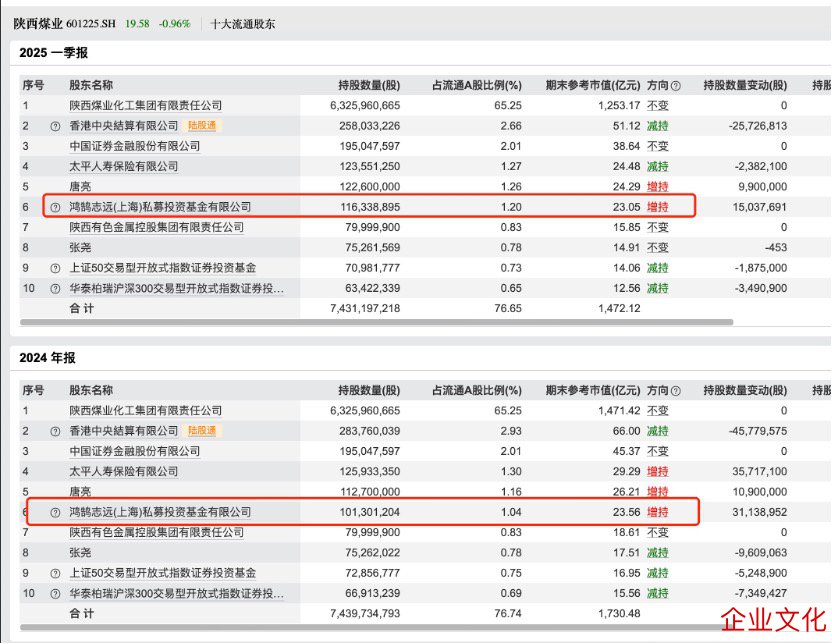The image size is (832, 644).
Task: Open 陕西煤业化工集团有限责任公司 link in 2024 年报
Action: pos(145,411)
